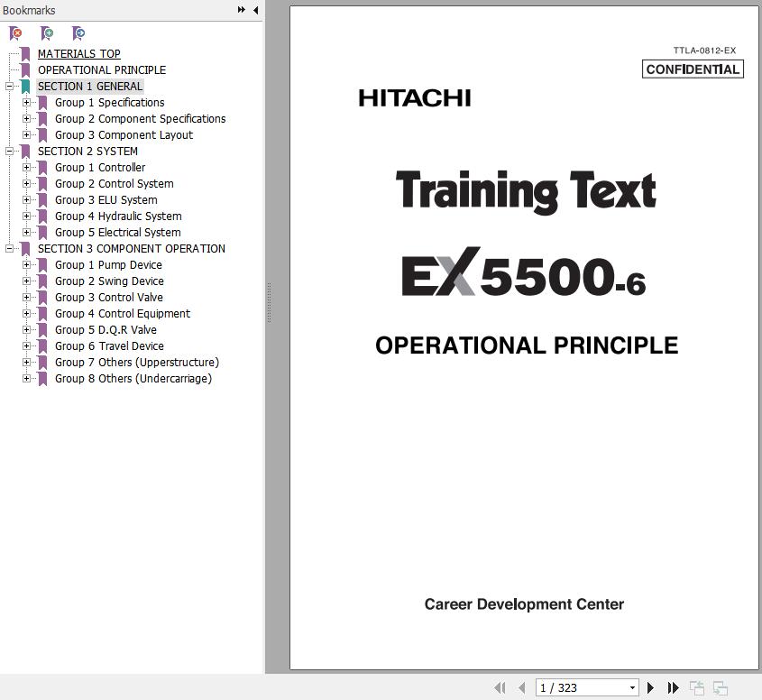Open Group 8 Others (Undercarriage) bookmark

point(133,378)
